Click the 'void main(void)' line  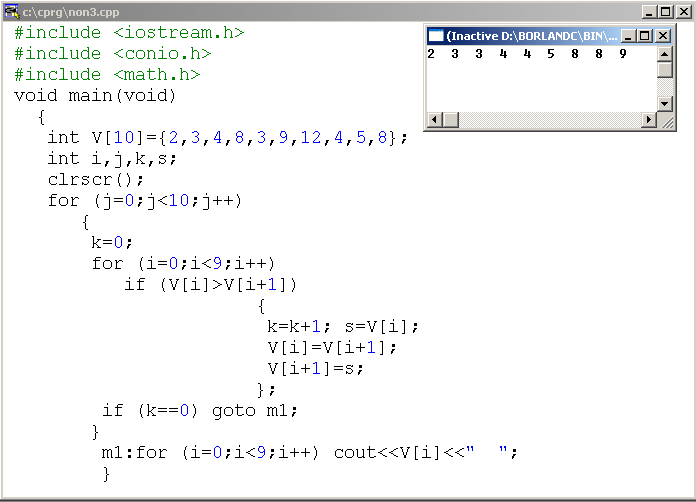(x=95, y=96)
